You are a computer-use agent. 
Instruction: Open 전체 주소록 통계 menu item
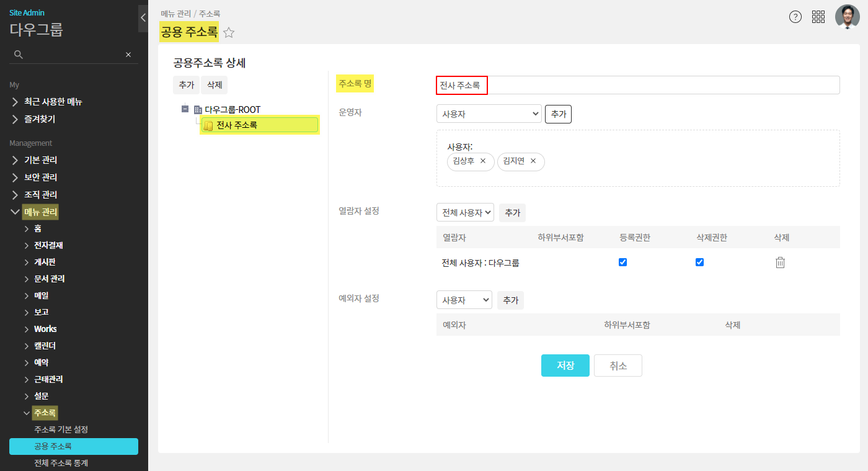[x=61, y=463]
